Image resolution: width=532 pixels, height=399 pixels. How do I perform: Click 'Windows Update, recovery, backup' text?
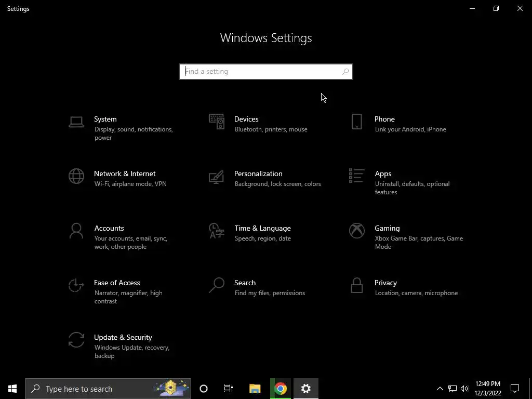tap(131, 352)
